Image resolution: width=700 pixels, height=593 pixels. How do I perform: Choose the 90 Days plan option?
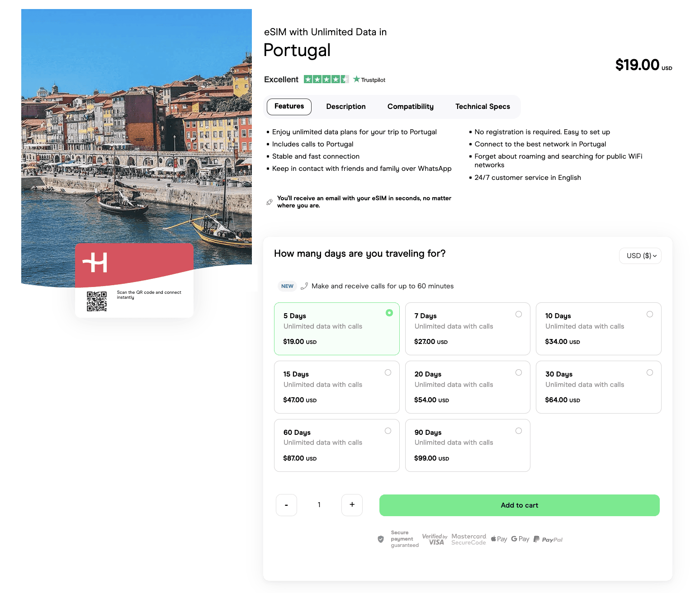coord(467,445)
